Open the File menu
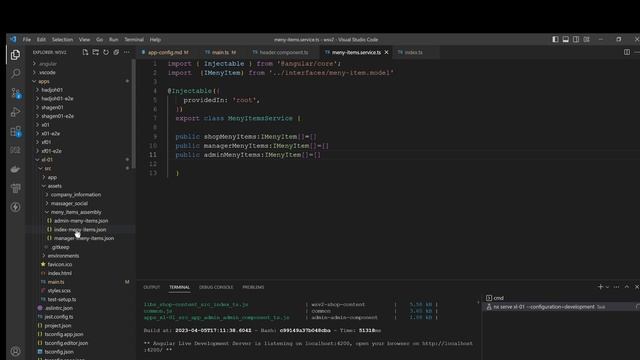 27,40
